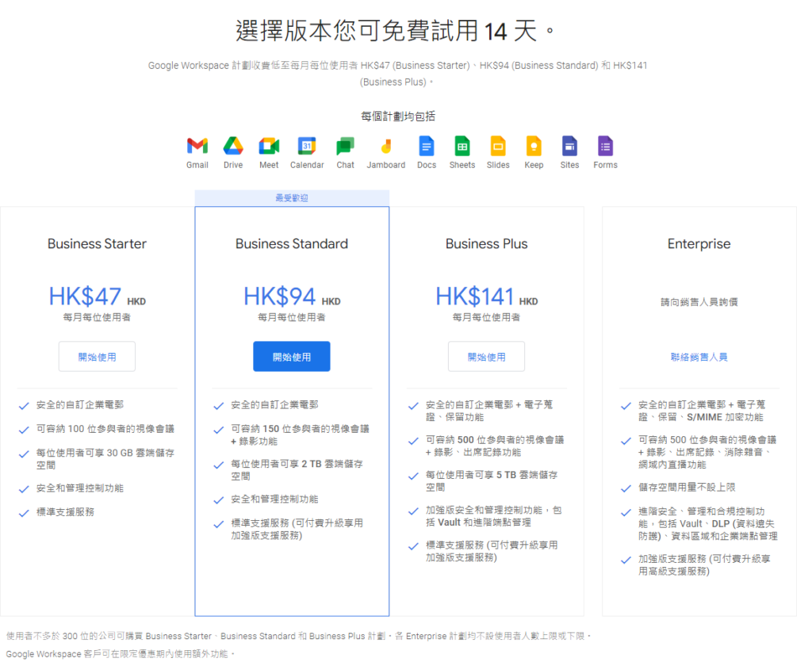Viewport: 812px width, 666px height.
Task: Click the Business Starter plan title
Action: tap(97, 244)
